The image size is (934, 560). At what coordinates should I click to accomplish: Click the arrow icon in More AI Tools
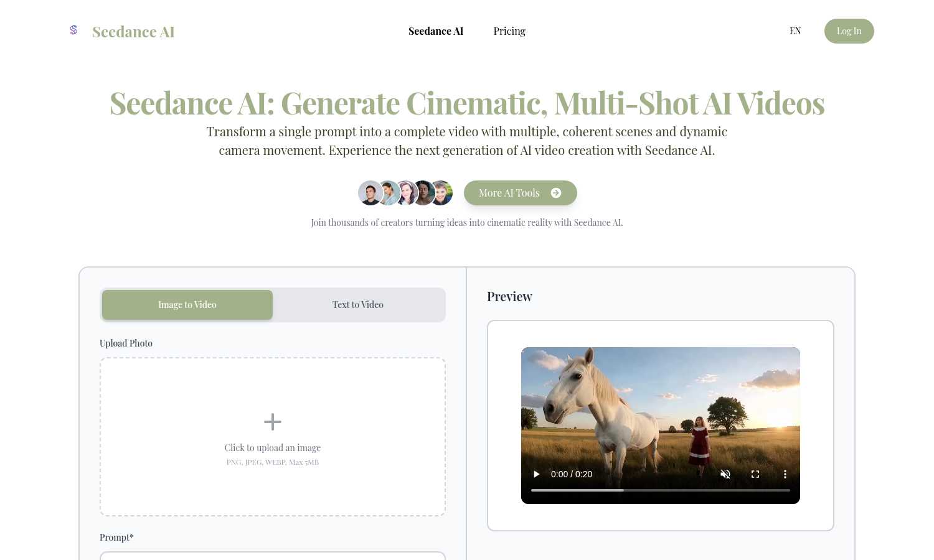coord(556,193)
